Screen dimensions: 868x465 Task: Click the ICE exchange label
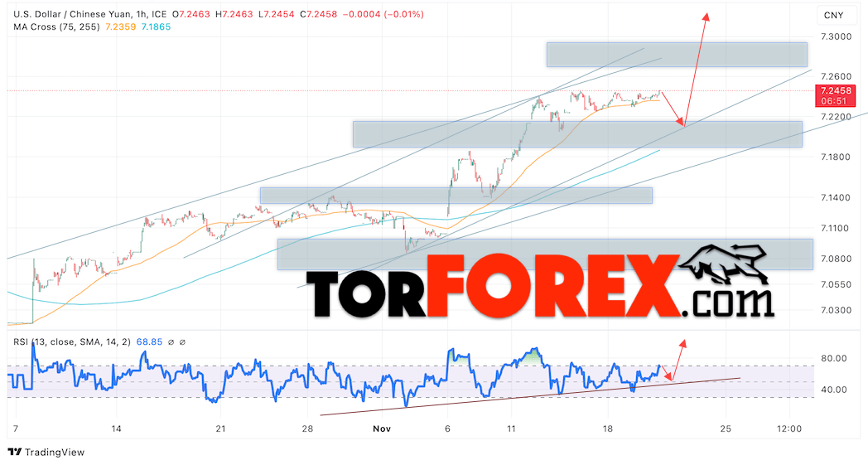tap(157, 14)
